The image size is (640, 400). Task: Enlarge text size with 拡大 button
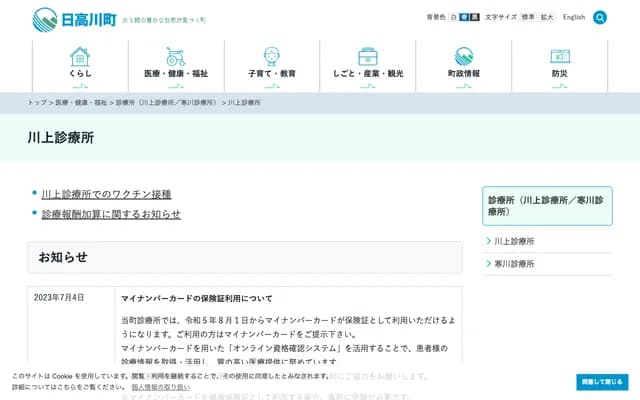[x=547, y=17]
